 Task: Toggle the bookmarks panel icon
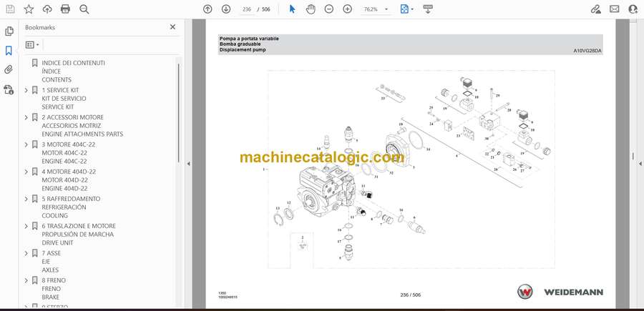pos(9,51)
